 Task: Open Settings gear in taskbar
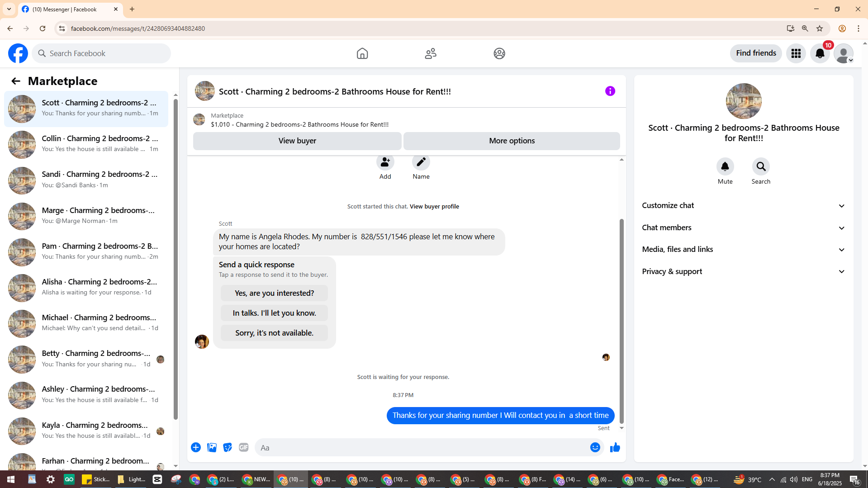(x=51, y=479)
